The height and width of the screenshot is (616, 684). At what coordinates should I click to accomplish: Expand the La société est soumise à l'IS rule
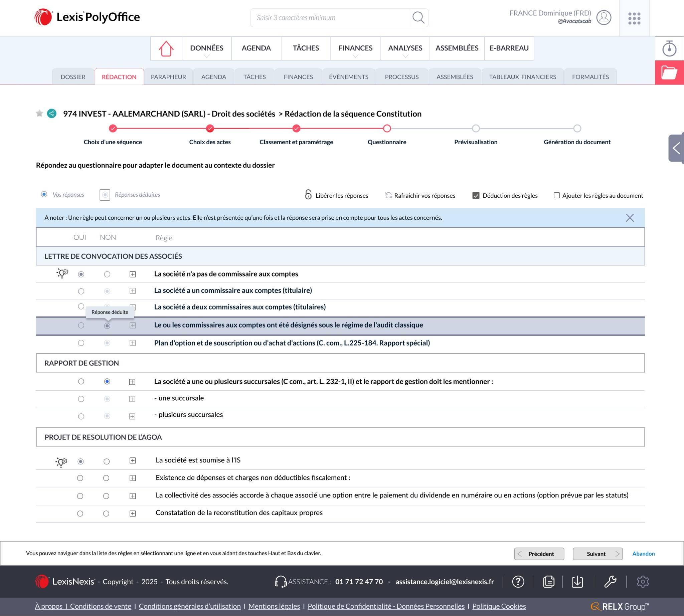pos(132,461)
